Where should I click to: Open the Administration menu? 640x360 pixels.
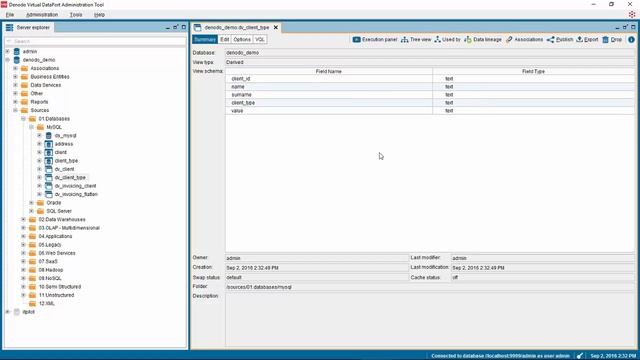click(42, 15)
